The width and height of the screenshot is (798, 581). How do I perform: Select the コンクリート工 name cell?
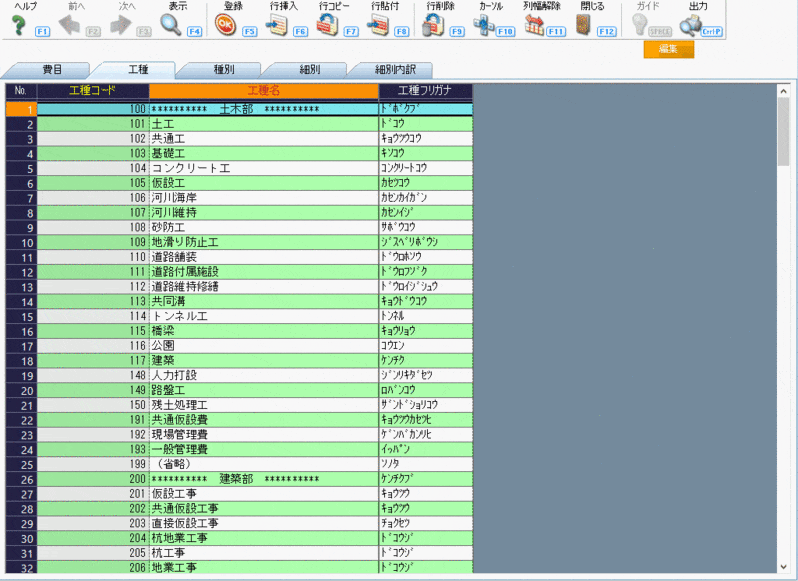[264, 168]
